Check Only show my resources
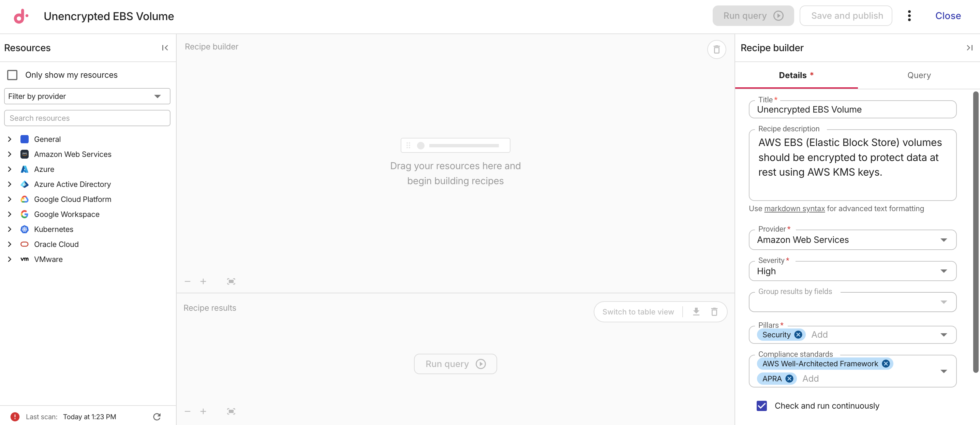 (12, 75)
